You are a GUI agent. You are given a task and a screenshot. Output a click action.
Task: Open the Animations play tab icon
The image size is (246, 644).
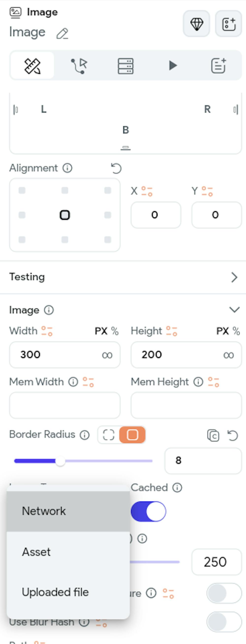[172, 66]
